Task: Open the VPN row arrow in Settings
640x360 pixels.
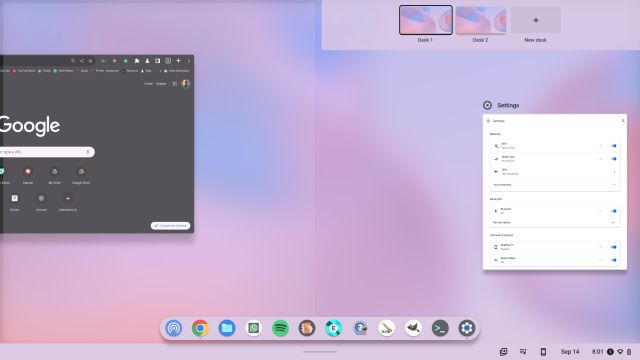Action: click(x=614, y=172)
